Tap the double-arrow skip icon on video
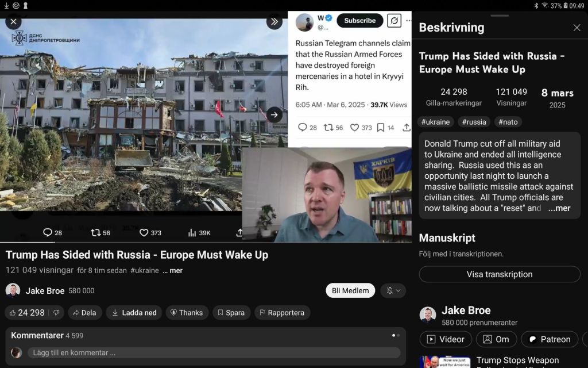Image resolution: width=588 pixels, height=368 pixels. [x=274, y=22]
